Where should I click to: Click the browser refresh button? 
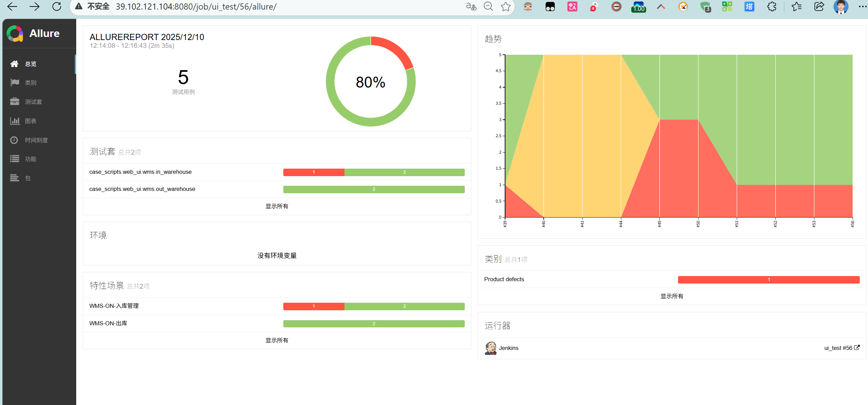tap(57, 6)
